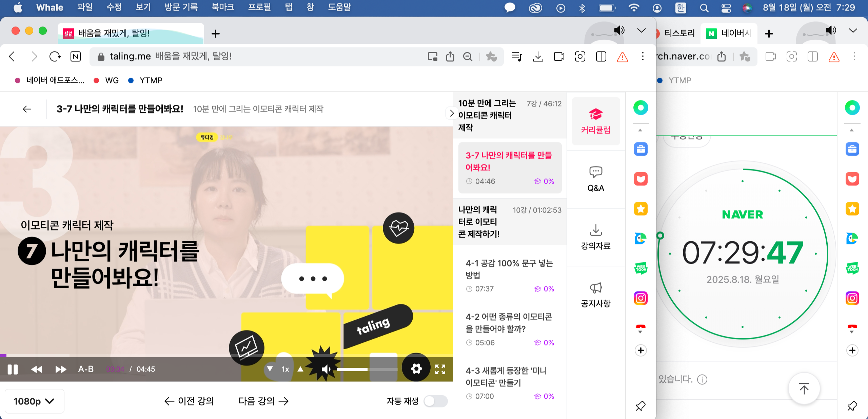Pause the lecture video
Viewport: 868px width, 419px height.
pyautogui.click(x=13, y=369)
